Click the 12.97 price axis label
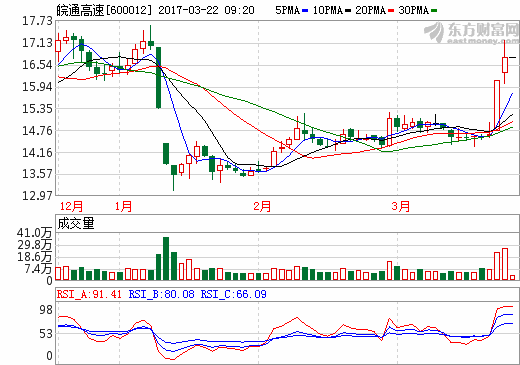520x365 pixels. (37, 196)
